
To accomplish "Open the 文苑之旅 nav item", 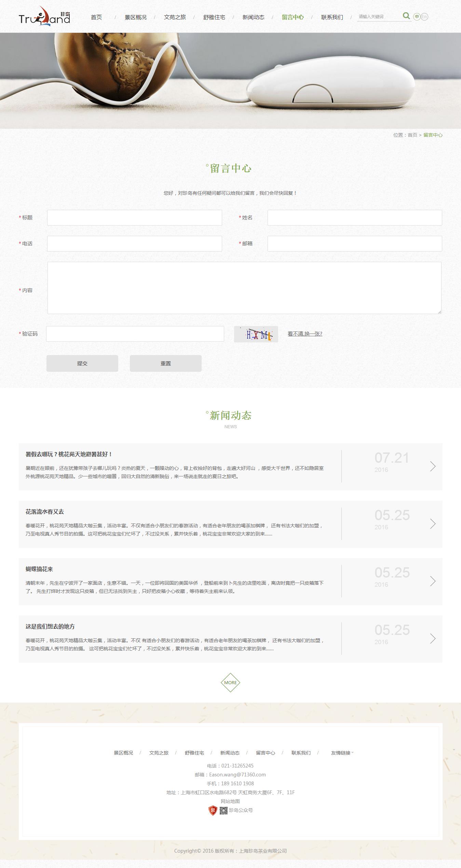I will click(175, 17).
